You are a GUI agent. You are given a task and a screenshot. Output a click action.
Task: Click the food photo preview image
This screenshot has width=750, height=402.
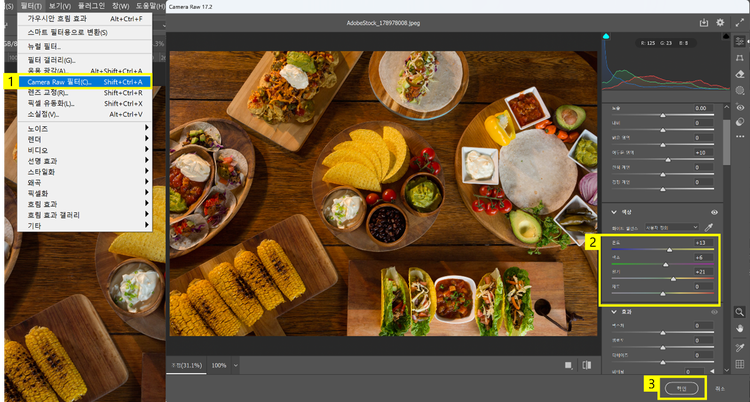click(x=383, y=193)
